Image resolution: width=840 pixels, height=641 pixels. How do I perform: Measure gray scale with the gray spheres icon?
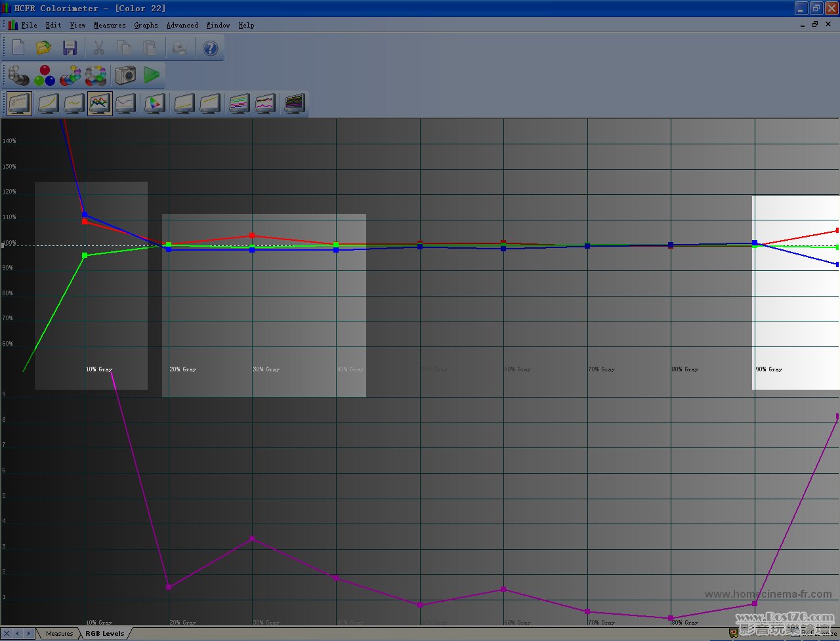coord(18,75)
